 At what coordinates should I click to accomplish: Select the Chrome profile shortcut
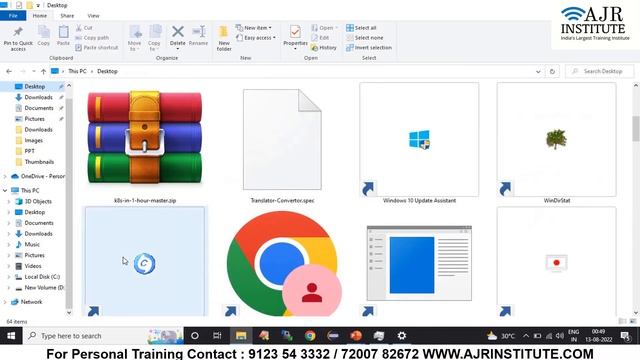(x=282, y=262)
